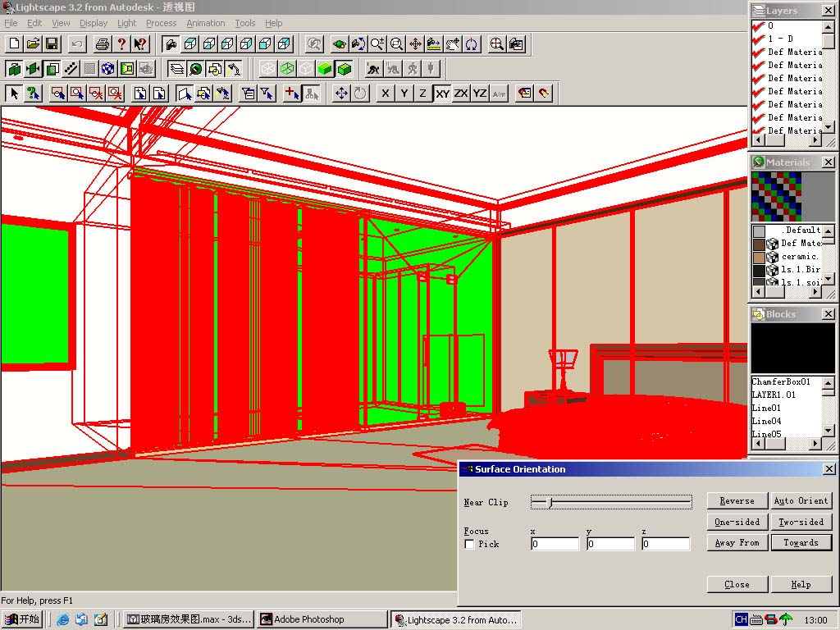Click the Save (floppy disk) toolbar icon
Viewport: 840px width, 630px height.
click(x=52, y=44)
